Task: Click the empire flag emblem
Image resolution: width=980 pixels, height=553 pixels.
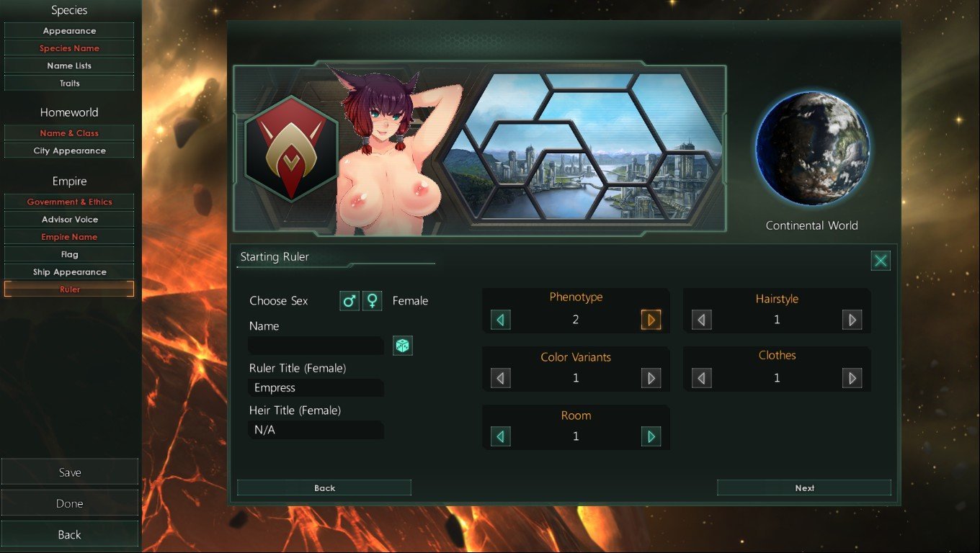Action: [291, 148]
